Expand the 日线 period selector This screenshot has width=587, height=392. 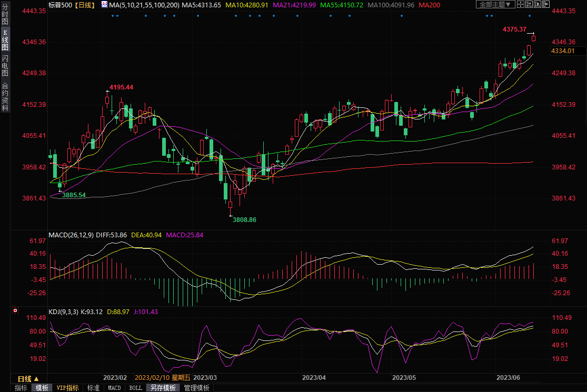pos(28,379)
